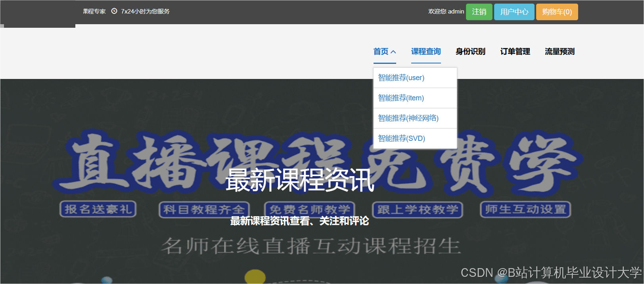Screen dimensions: 644x284
Task: Click the clock icon beside 7x24小时
Action: tap(114, 11)
